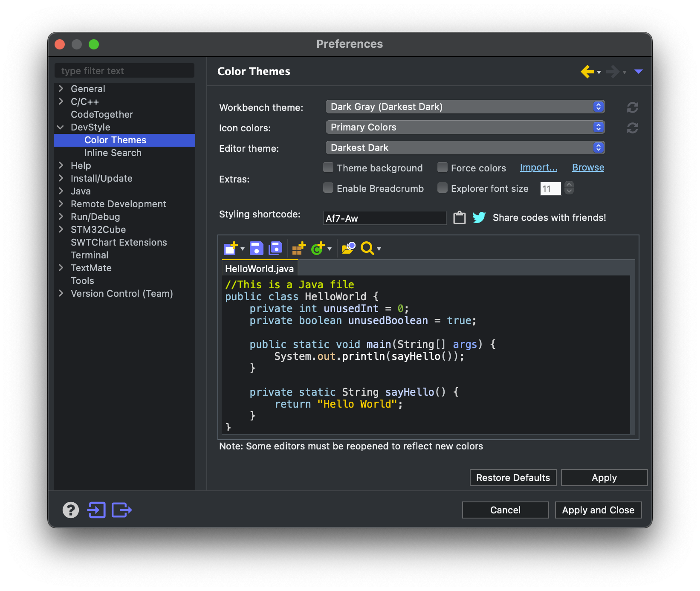Open the back history dropdown arrow
This screenshot has width=700, height=591.
click(599, 72)
